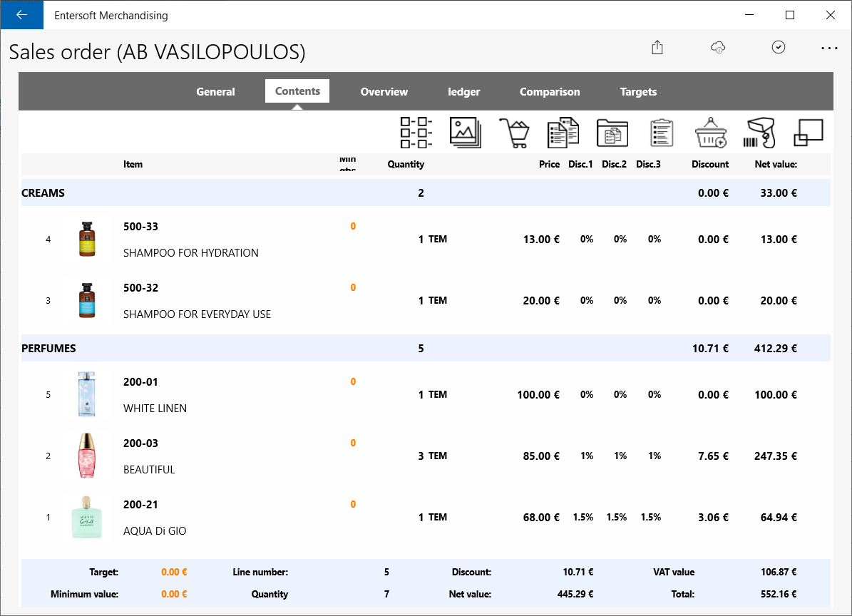Click the overlapping windows icon

809,133
